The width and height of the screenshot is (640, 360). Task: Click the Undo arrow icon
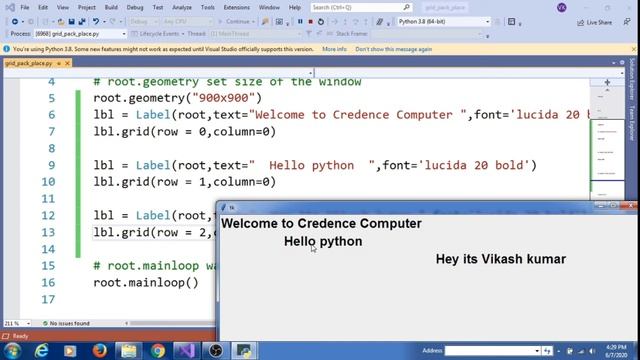coord(96,22)
